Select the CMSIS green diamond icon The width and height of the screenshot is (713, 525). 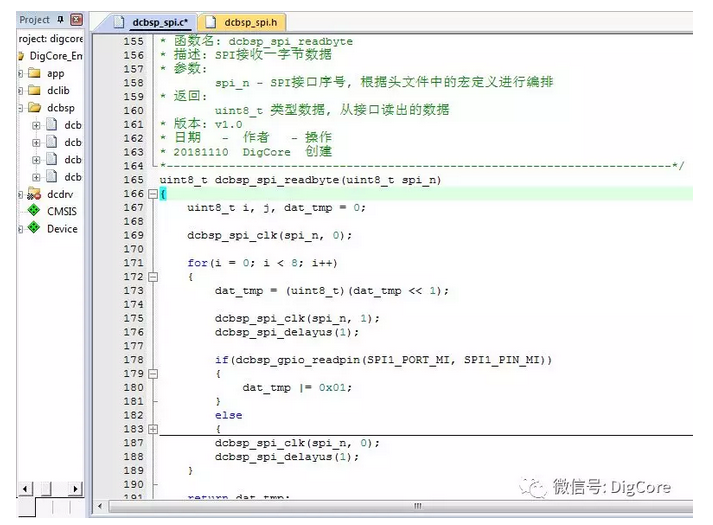[x=34, y=210]
